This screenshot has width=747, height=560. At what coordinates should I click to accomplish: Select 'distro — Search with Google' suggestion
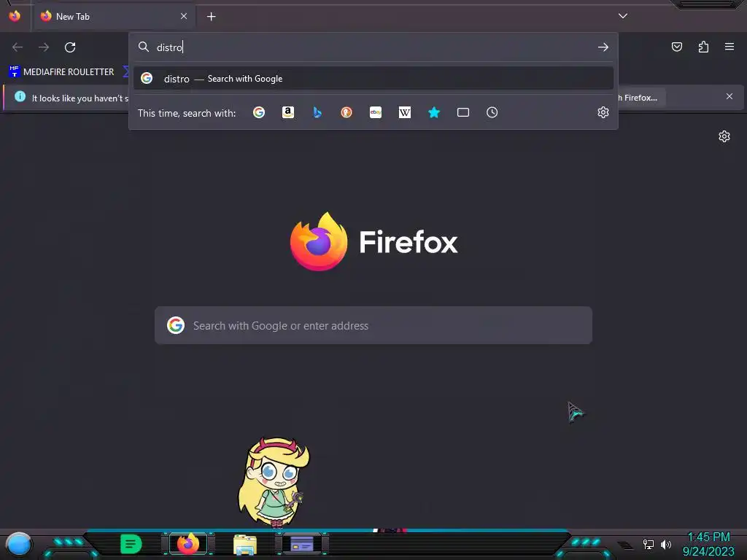pos(373,79)
